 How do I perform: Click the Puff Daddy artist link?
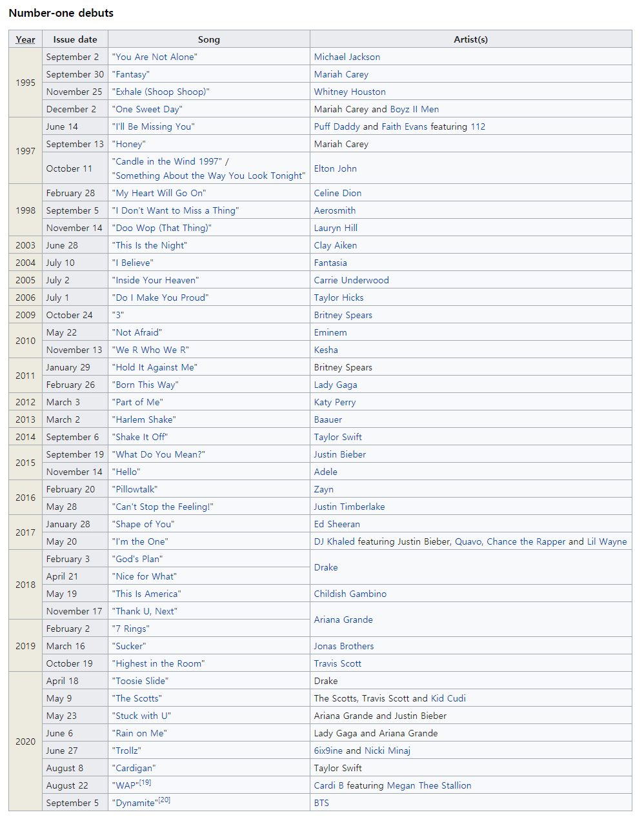tap(337, 126)
